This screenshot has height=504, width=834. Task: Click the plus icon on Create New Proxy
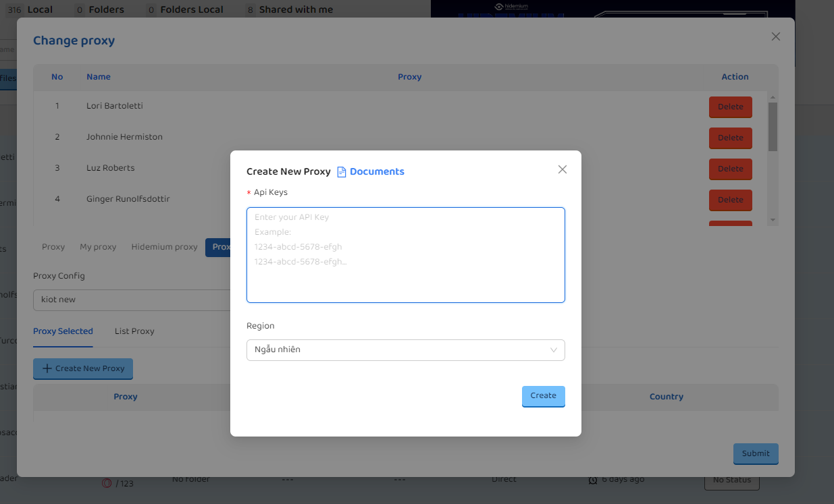(47, 368)
